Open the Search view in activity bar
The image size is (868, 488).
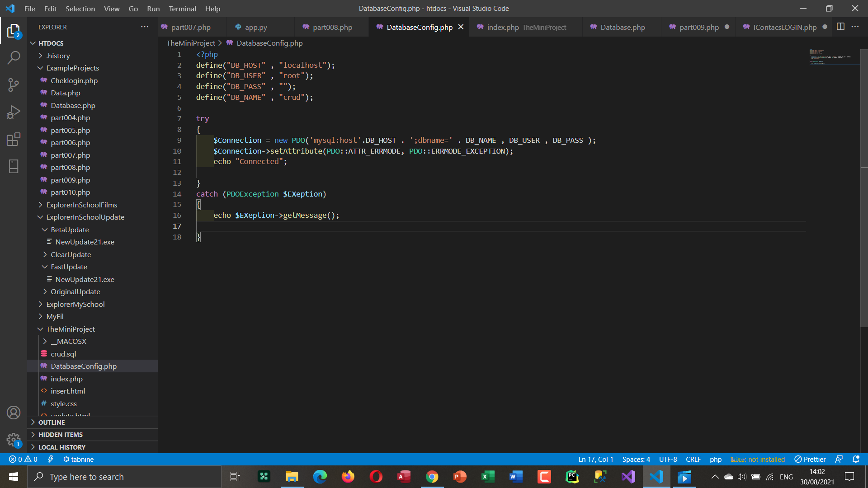[14, 58]
